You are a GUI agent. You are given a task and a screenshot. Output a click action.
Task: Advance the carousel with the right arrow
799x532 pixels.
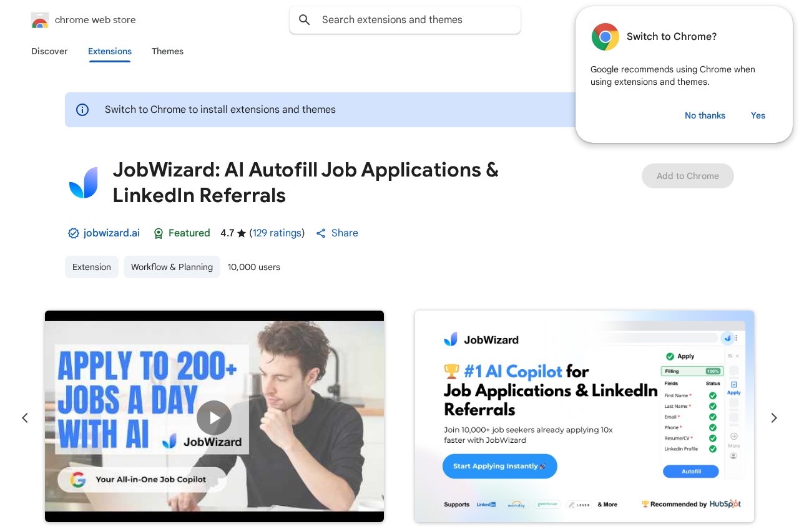(774, 417)
